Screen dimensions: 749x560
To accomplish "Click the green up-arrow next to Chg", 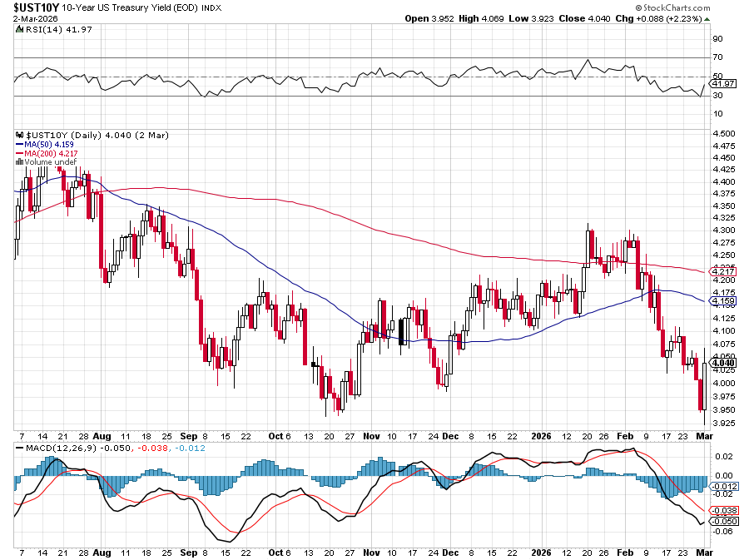I will tap(707, 18).
